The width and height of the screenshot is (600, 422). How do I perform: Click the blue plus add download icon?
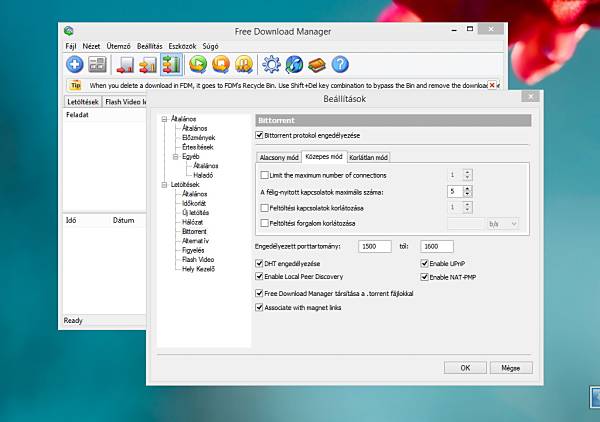[75, 64]
